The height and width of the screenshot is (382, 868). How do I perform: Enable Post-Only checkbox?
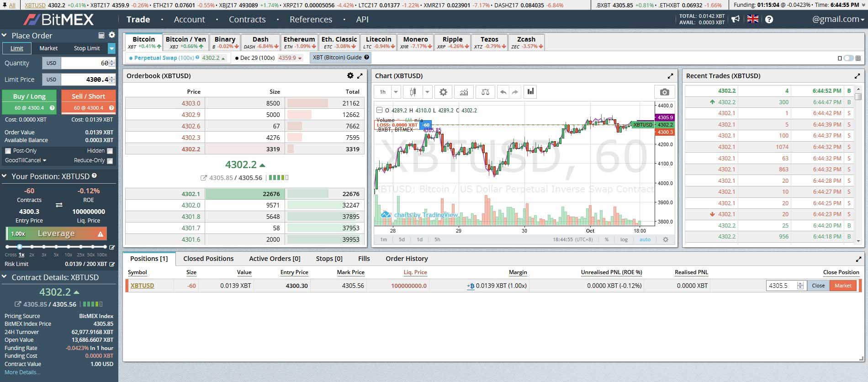point(8,151)
